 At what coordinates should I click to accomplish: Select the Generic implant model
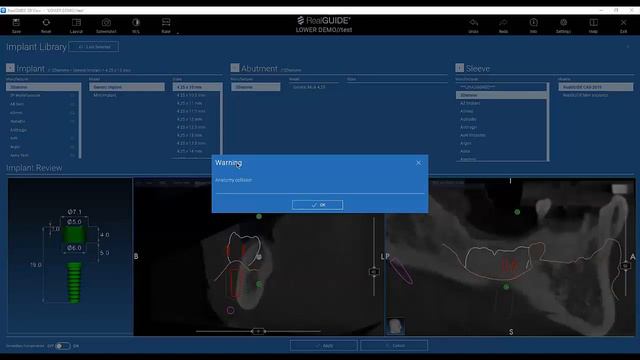tap(127, 87)
